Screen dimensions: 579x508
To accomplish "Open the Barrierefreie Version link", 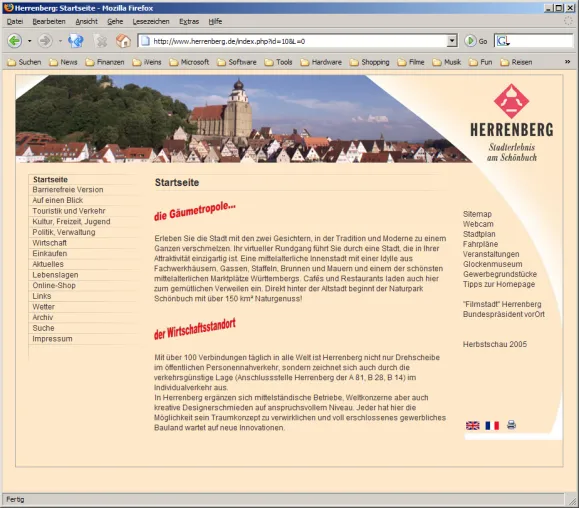I will [x=68, y=190].
